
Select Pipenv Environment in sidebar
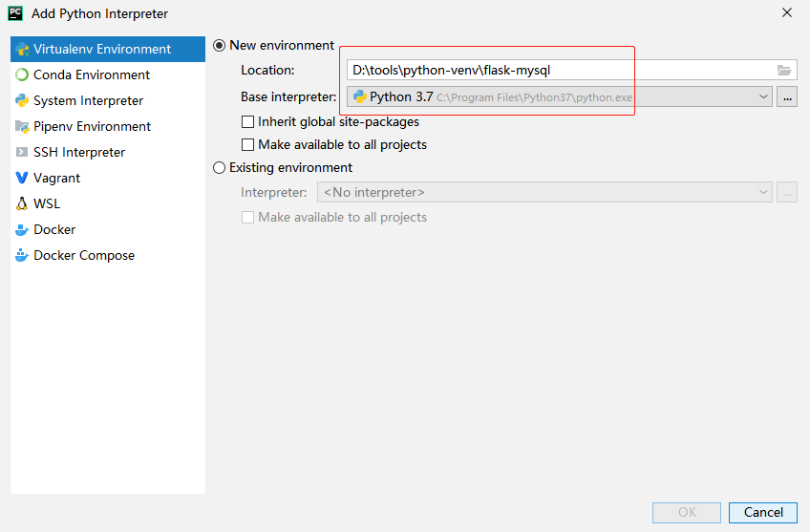(108, 126)
